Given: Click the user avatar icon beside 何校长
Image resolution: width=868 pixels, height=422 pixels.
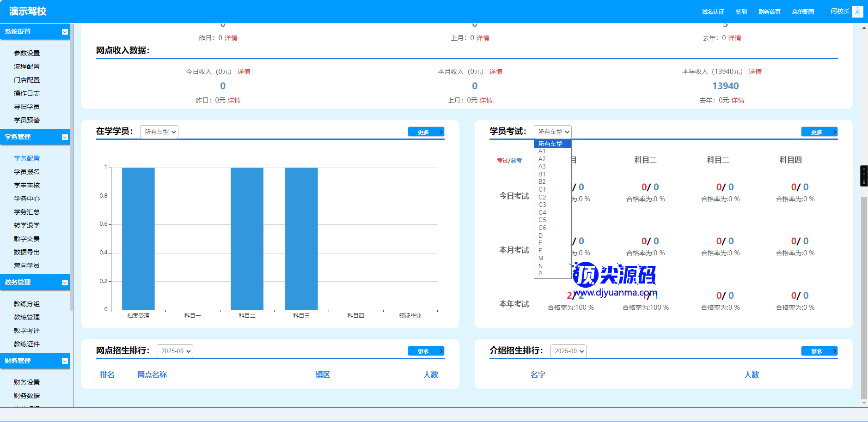Looking at the screenshot, I should click(x=857, y=12).
